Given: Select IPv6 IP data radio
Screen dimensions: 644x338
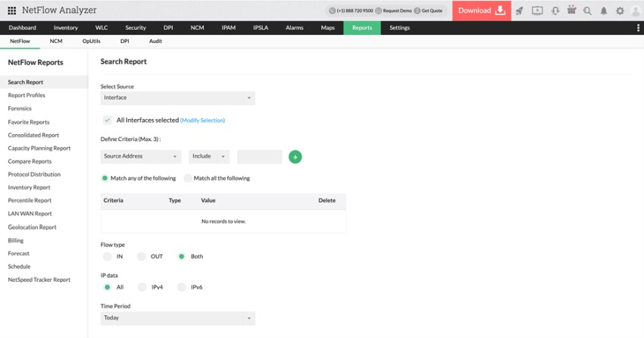Looking at the screenshot, I should [182, 287].
